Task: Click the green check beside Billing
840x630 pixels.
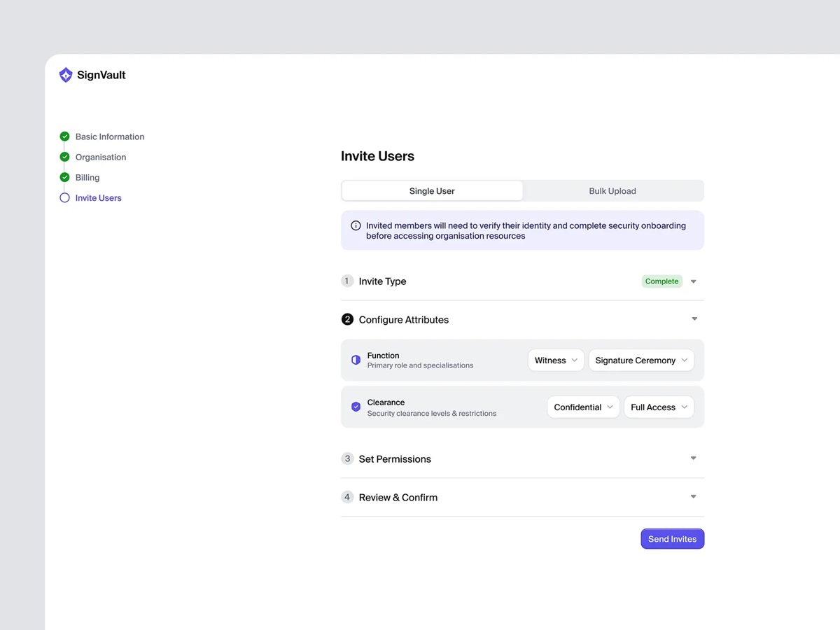Action: click(64, 177)
